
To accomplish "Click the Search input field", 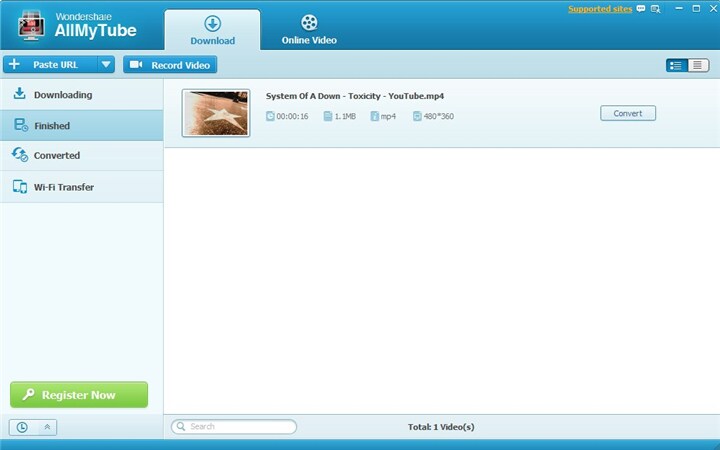I will [x=234, y=427].
